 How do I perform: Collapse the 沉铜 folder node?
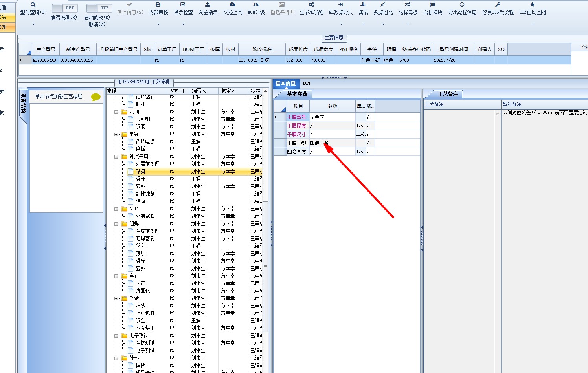point(116,112)
